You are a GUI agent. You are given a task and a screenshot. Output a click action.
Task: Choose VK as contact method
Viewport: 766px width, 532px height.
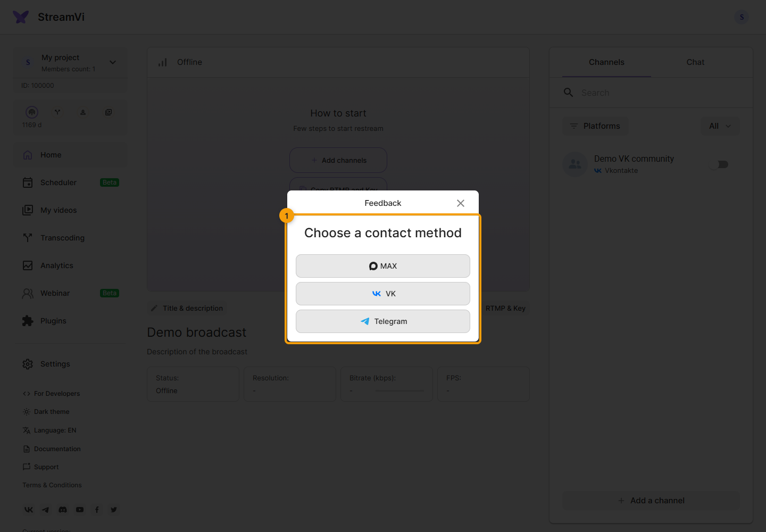[383, 294]
